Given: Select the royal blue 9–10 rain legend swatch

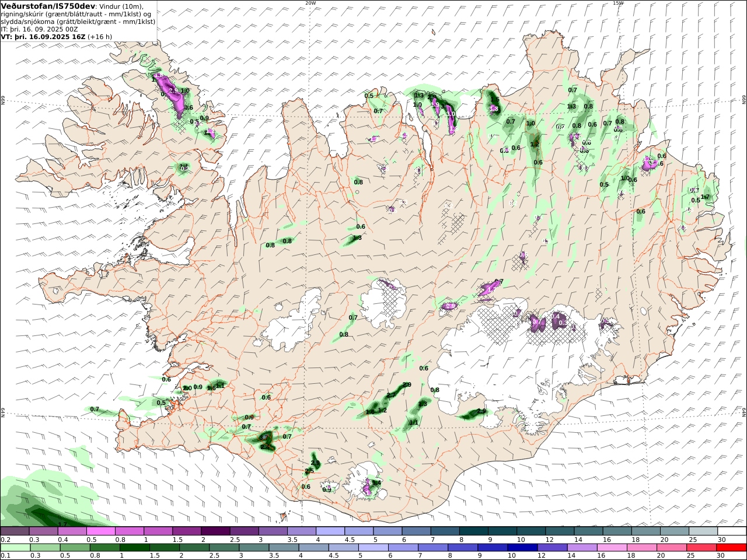Looking at the screenshot, I should (493, 548).
